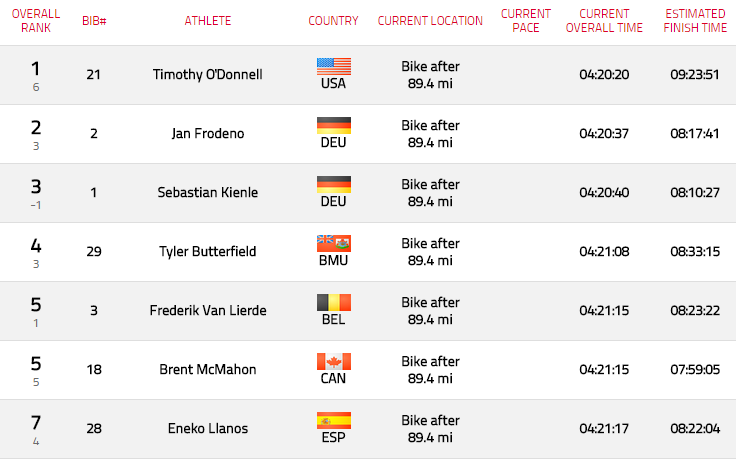Open Brent McMahon's athlete entry
The height and width of the screenshot is (465, 736).
(x=207, y=370)
